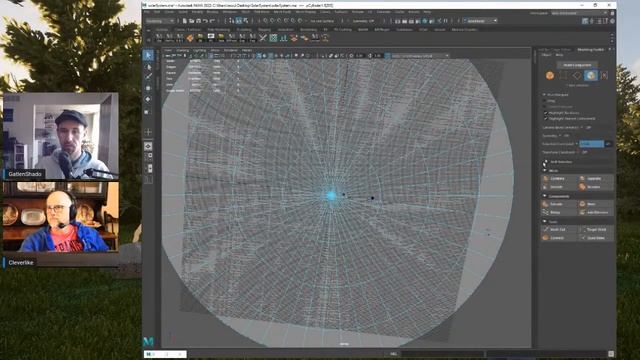
Task: Open the Script Editor icon at bottom right
Action: [611, 354]
